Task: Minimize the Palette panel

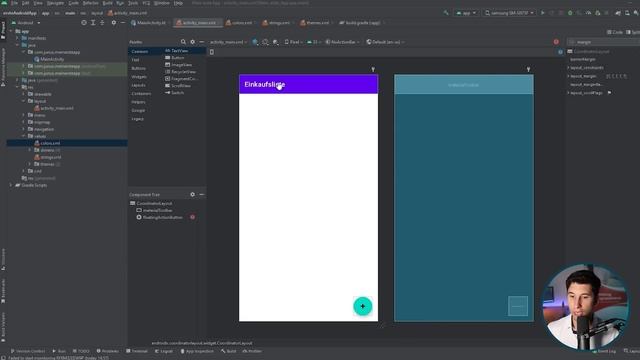Action: tap(202, 42)
